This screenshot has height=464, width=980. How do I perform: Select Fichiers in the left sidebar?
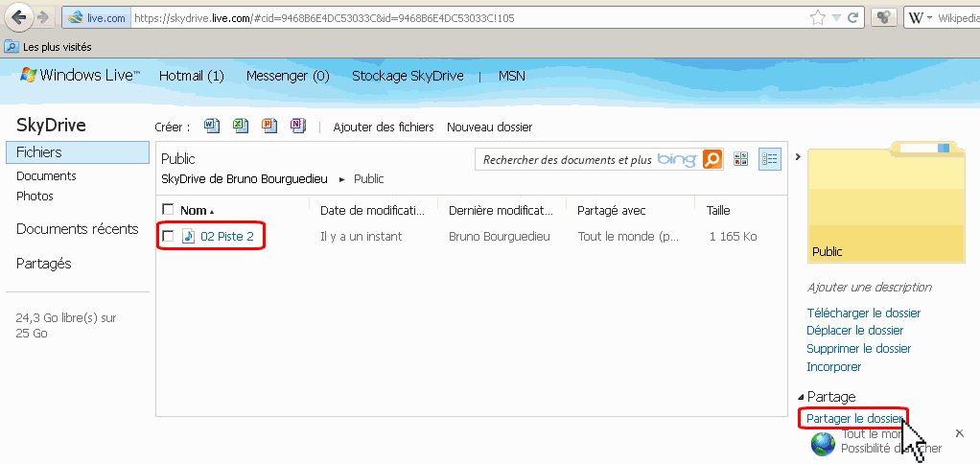[x=78, y=152]
